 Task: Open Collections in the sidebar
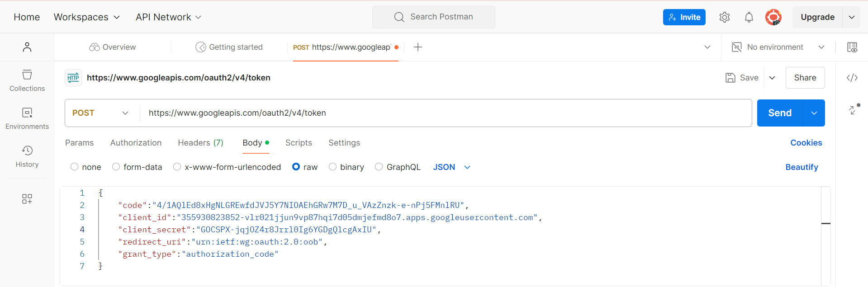coord(27,81)
